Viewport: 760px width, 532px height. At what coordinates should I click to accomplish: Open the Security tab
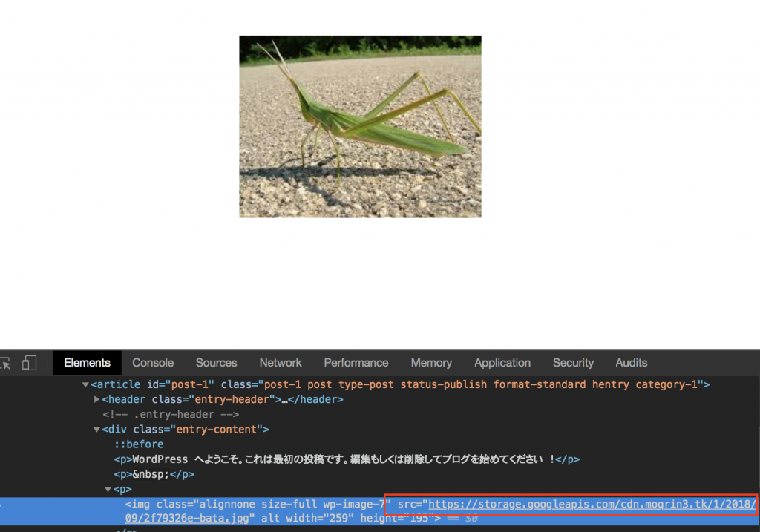pyautogui.click(x=573, y=363)
